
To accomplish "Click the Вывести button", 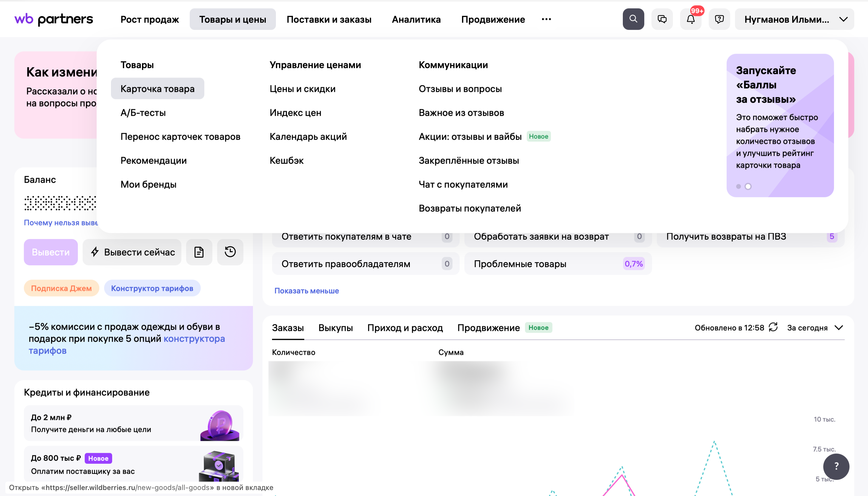I will 51,252.
